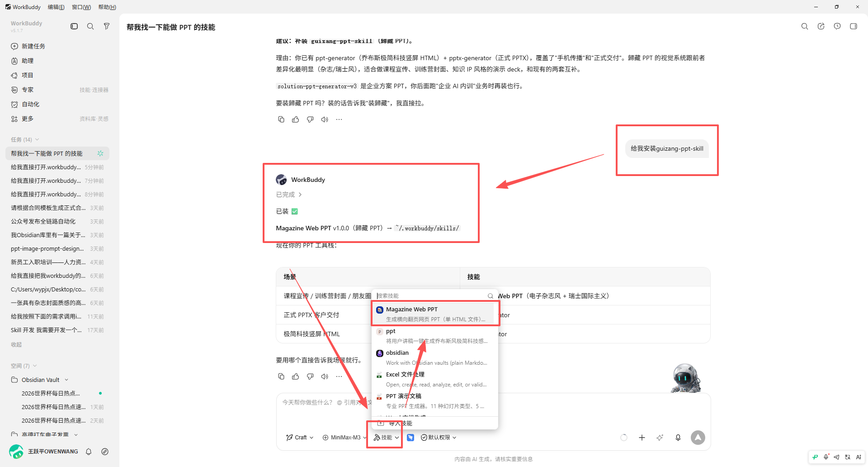Click the floating toolbar microphone icon

(826, 457)
